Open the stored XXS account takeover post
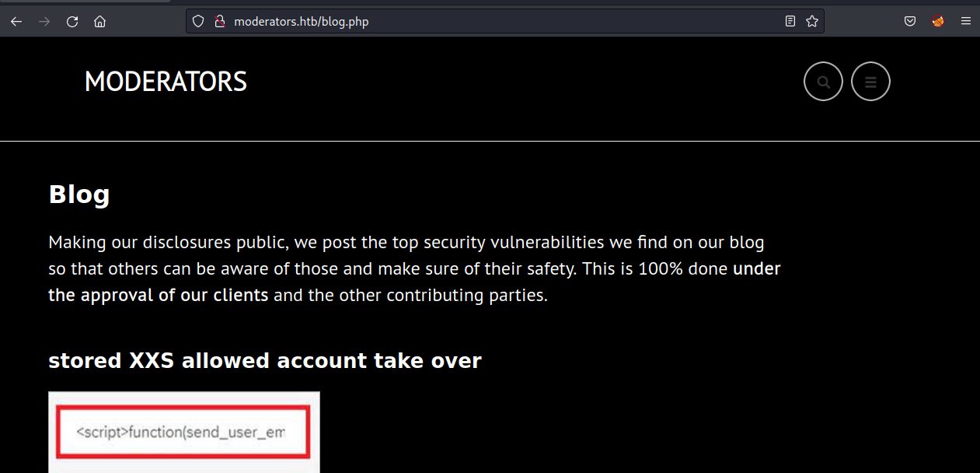This screenshot has height=473, width=980. (x=264, y=361)
